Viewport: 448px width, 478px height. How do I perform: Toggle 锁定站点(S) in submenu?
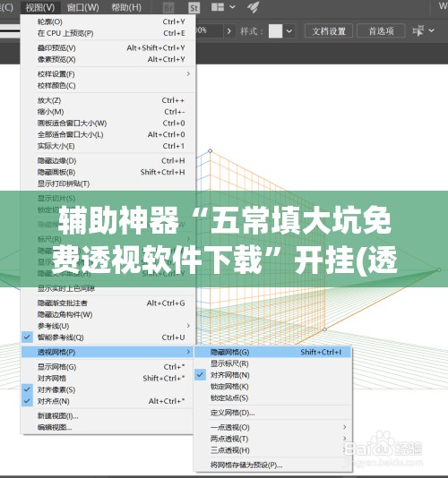(272, 397)
